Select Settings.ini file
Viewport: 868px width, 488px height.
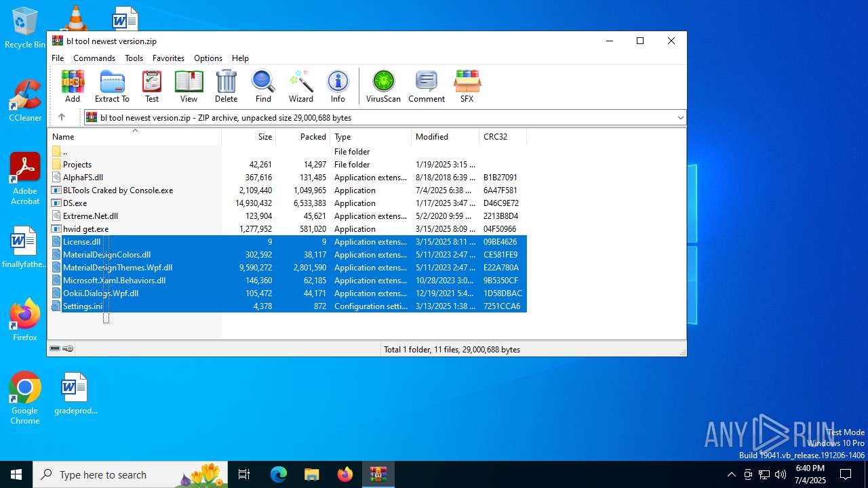tap(288, 306)
